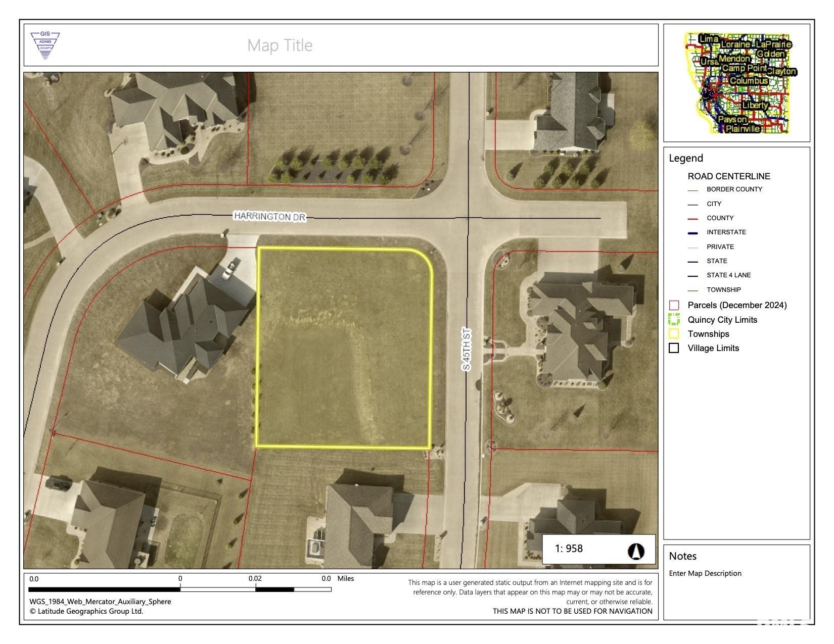Expand the Notes section

(x=682, y=556)
